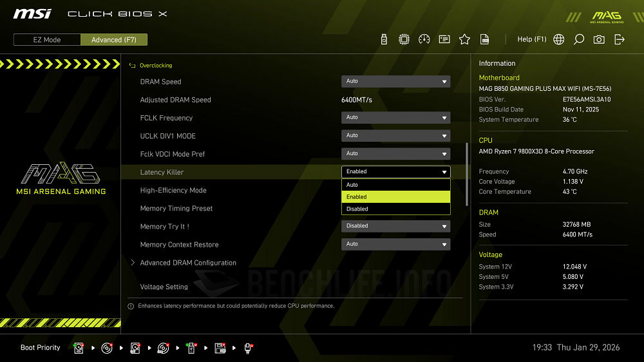Click the Boot Priority label
The height and width of the screenshot is (362, 644).
click(40, 348)
